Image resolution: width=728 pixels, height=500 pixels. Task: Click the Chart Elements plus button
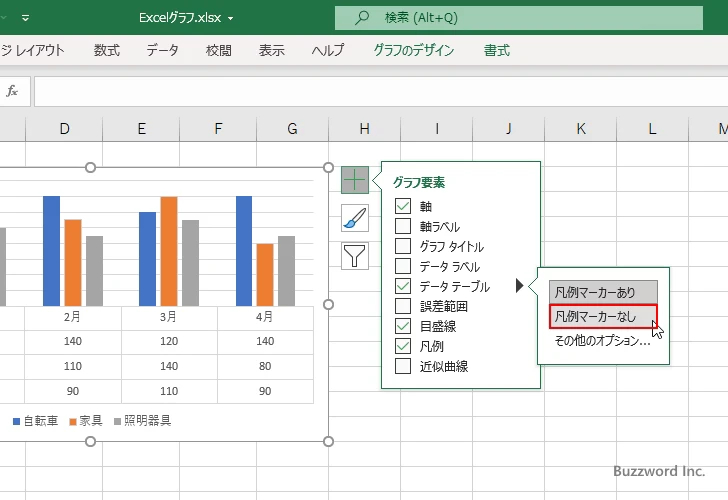[355, 180]
